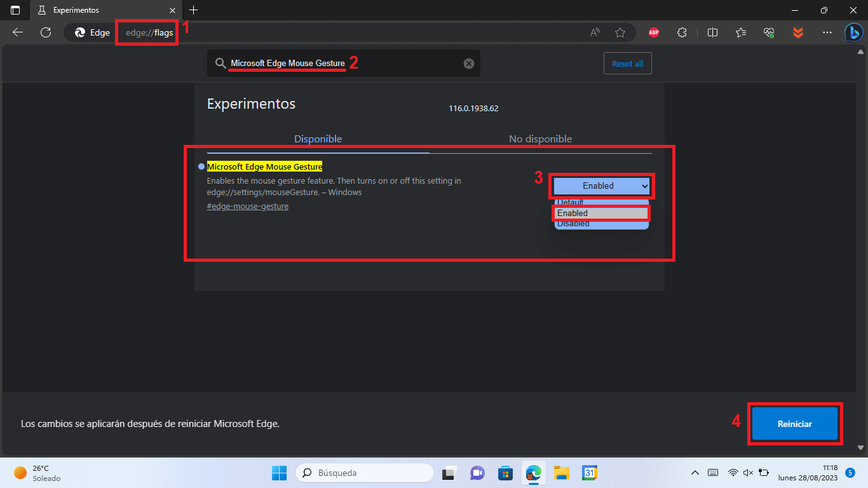Open the Calendar taskbar app
This screenshot has height=488, width=868.
pyautogui.click(x=589, y=473)
